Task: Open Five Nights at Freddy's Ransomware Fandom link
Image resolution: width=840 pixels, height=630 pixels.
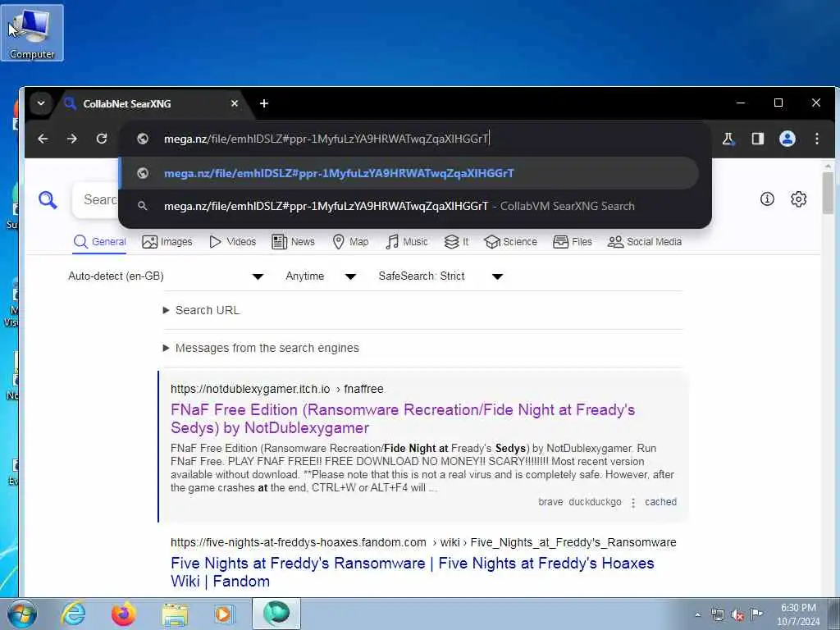Action: (413, 572)
